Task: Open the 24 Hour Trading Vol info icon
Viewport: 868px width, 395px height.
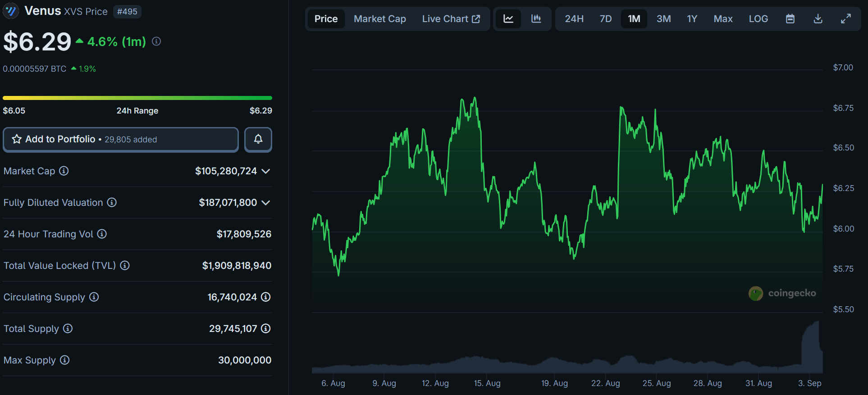Action: coord(102,234)
